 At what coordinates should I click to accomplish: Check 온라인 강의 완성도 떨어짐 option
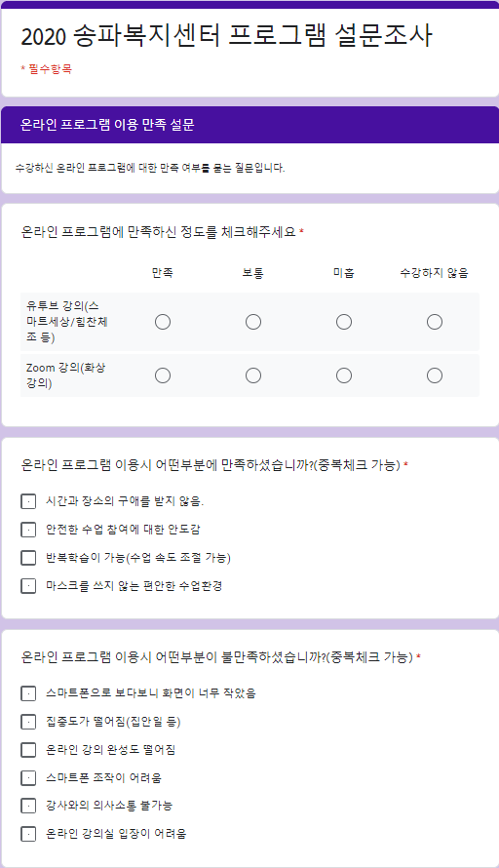[x=28, y=750]
